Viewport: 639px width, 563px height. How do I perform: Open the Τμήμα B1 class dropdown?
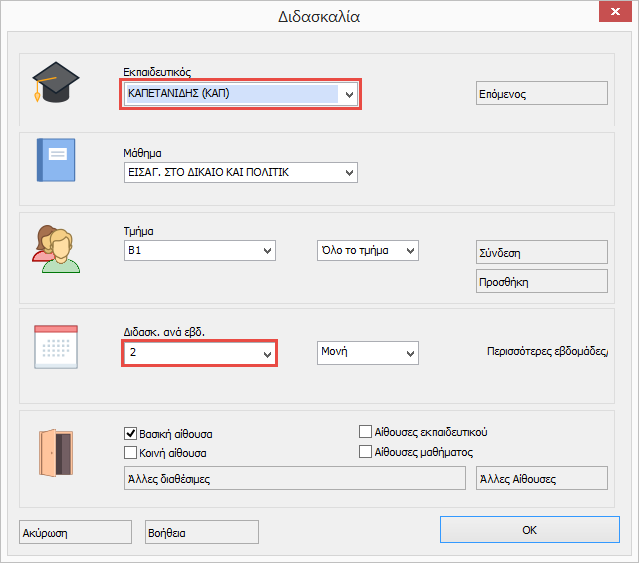point(267,250)
